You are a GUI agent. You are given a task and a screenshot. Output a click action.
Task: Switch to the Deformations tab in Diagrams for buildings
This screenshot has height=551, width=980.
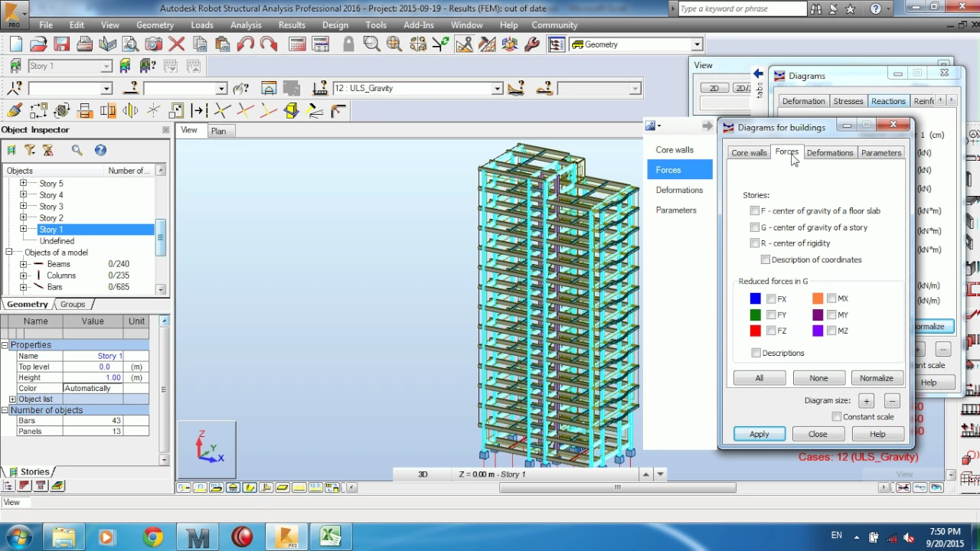(829, 153)
